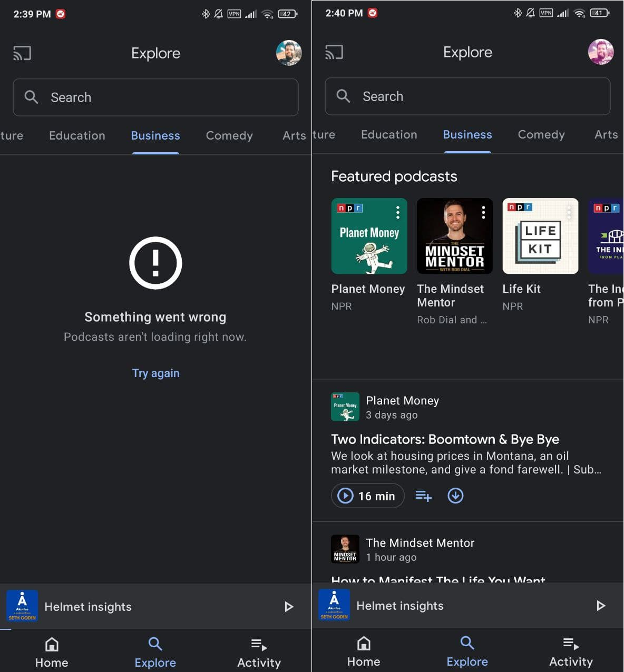The image size is (624, 672).
Task: Open Mindset Mentor small thumbnail in episode list
Action: pyautogui.click(x=345, y=549)
